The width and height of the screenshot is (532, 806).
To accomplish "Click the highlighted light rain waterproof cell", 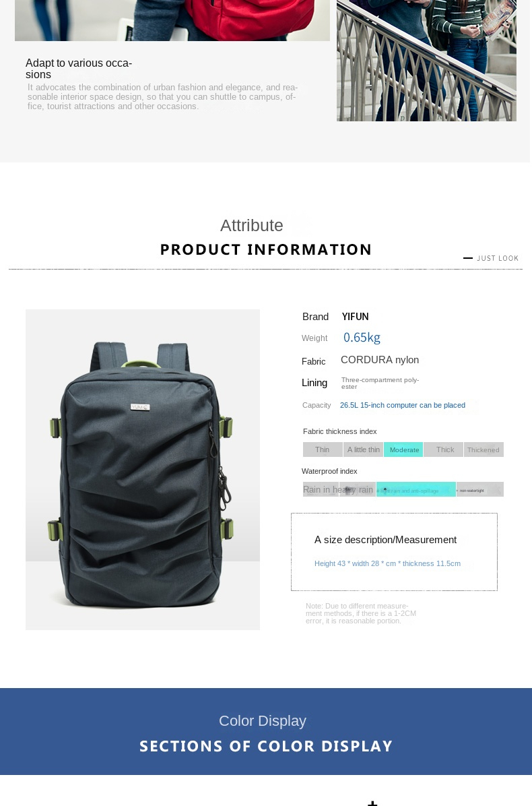I will tap(416, 489).
